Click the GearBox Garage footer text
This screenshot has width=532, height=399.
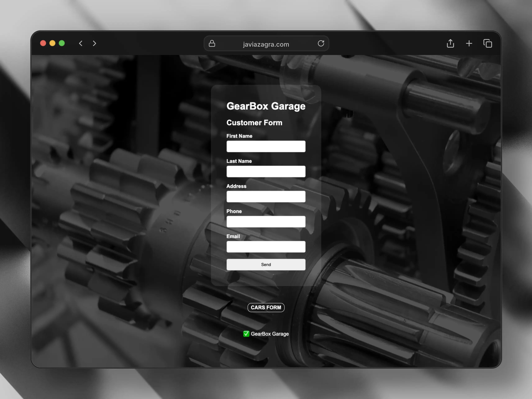pos(270,334)
